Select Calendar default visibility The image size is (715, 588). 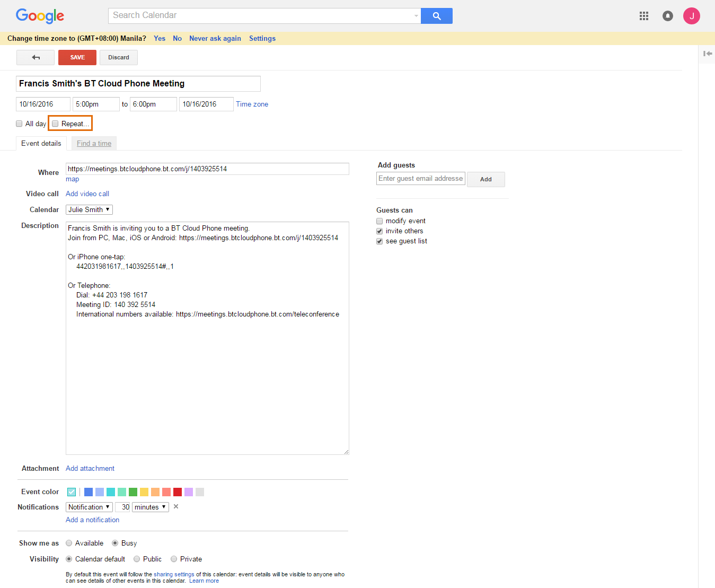tap(69, 559)
